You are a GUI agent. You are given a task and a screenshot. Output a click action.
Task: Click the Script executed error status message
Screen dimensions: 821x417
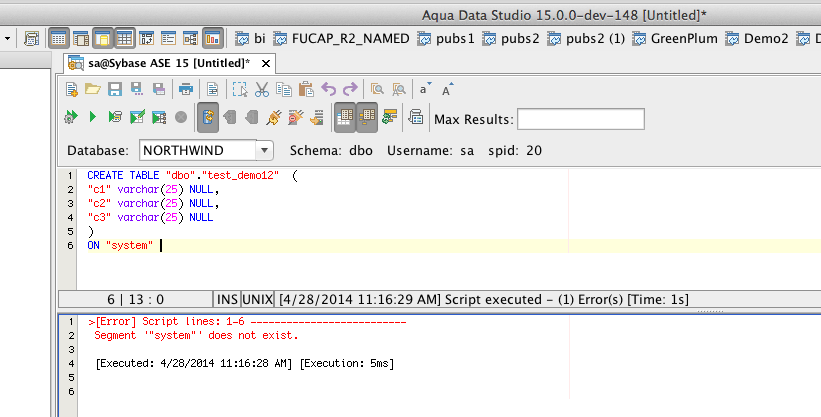(484, 300)
